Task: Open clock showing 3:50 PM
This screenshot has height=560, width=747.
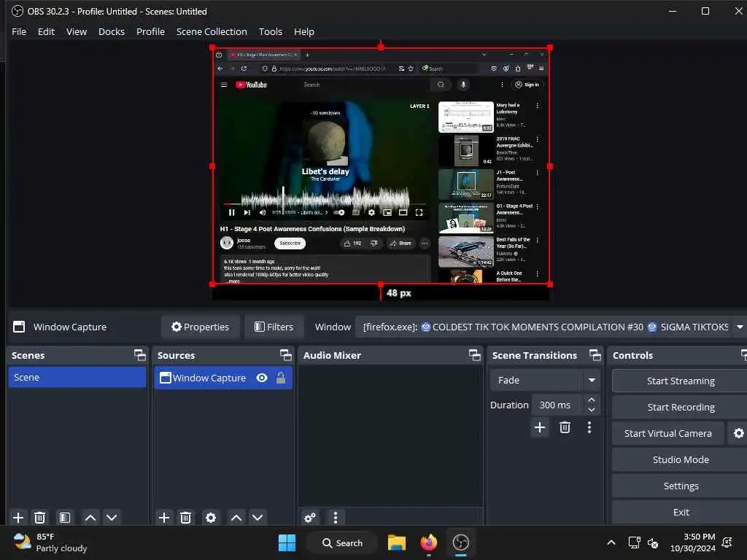Action: click(x=693, y=542)
